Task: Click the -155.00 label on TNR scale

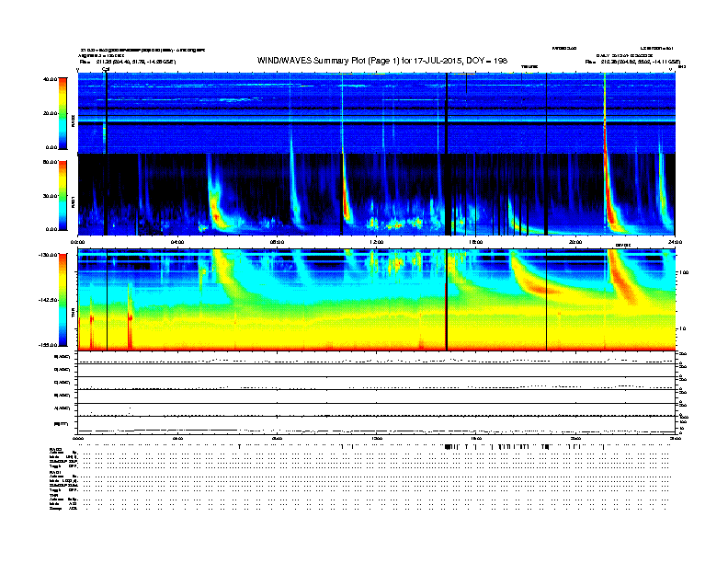Action: point(48,344)
